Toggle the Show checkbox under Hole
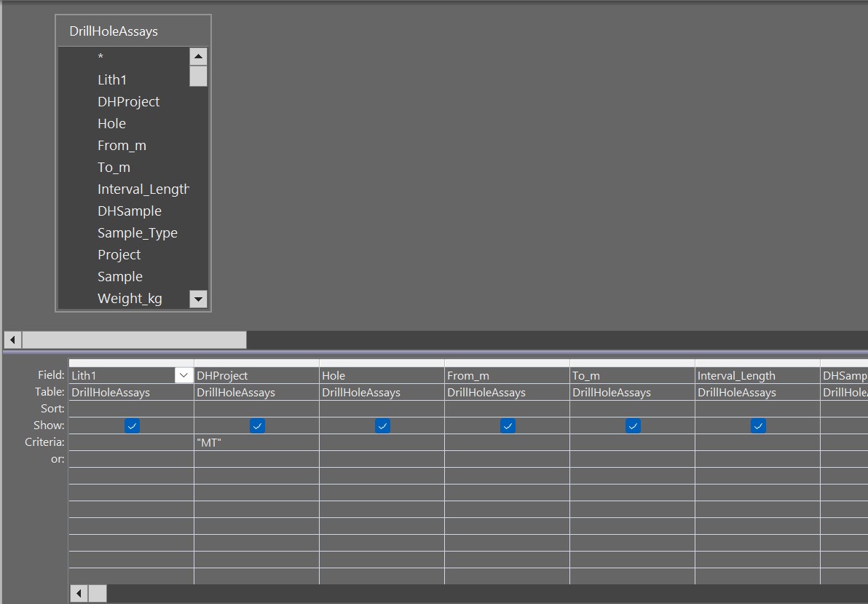Screen dimensions: 868x604 click(382, 425)
